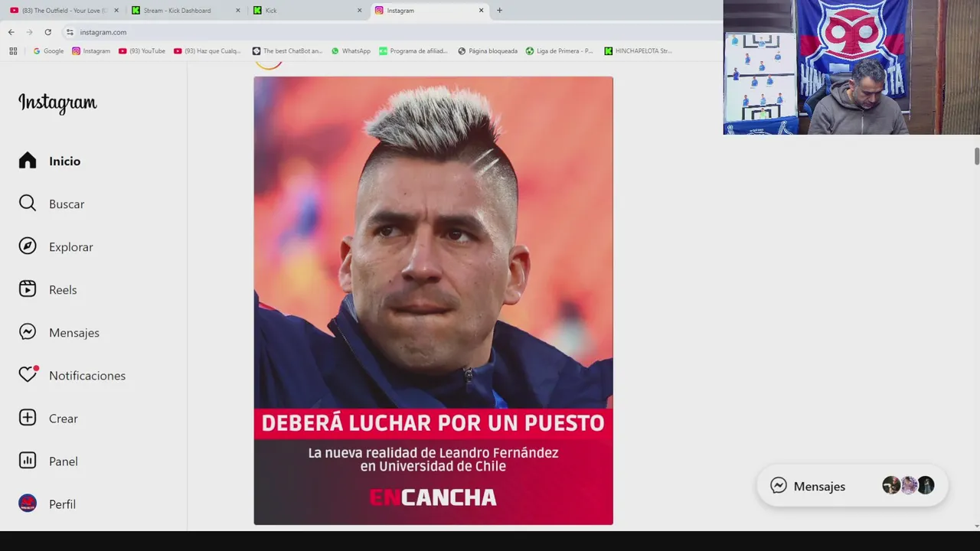Open the floating Mensajes button
This screenshot has width=980, height=551.
[x=852, y=486]
